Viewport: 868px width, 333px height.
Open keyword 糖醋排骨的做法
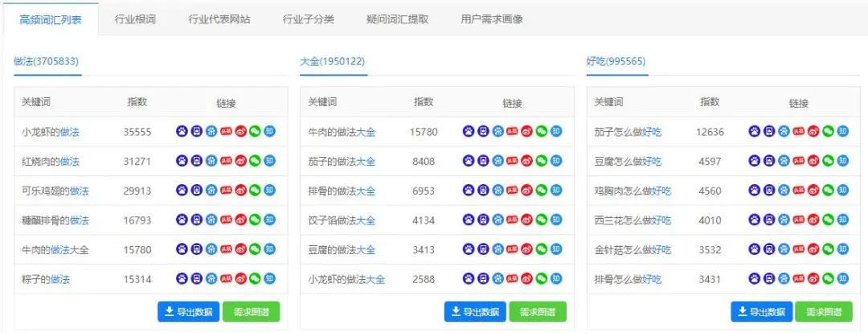click(x=55, y=220)
